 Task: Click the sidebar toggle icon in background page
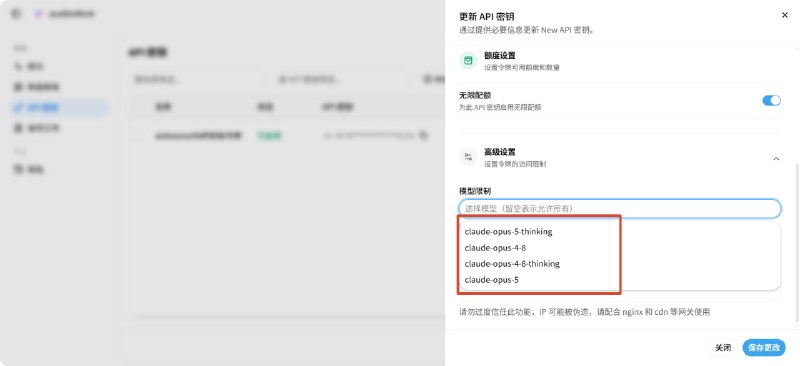point(16,14)
